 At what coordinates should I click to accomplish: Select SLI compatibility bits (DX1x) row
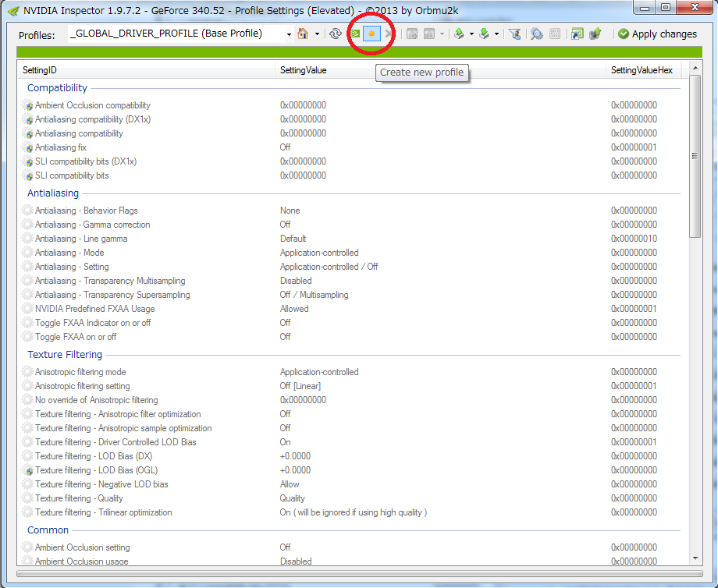(350, 161)
